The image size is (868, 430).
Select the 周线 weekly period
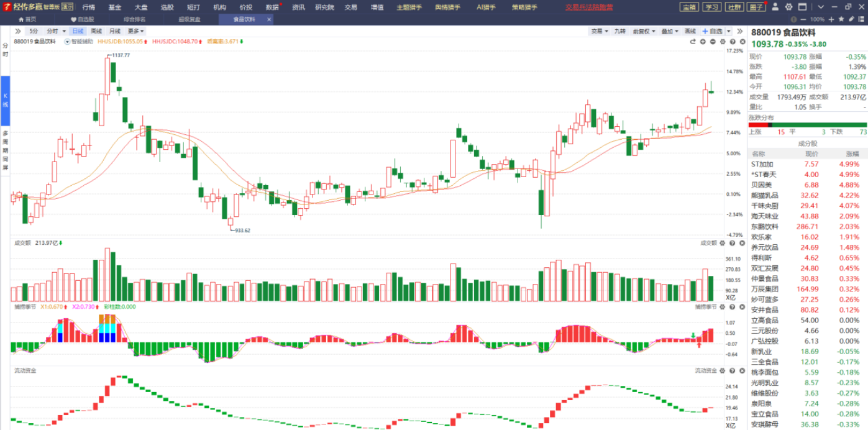coord(96,31)
